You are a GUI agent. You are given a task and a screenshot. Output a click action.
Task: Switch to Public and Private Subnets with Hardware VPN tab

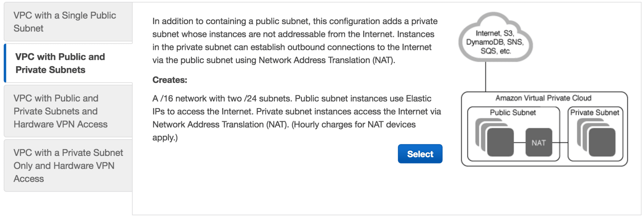coord(68,111)
